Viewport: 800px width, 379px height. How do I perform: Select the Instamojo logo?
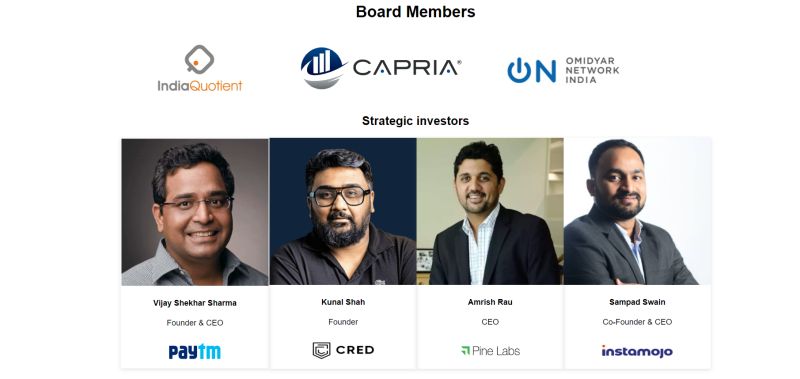pos(637,351)
